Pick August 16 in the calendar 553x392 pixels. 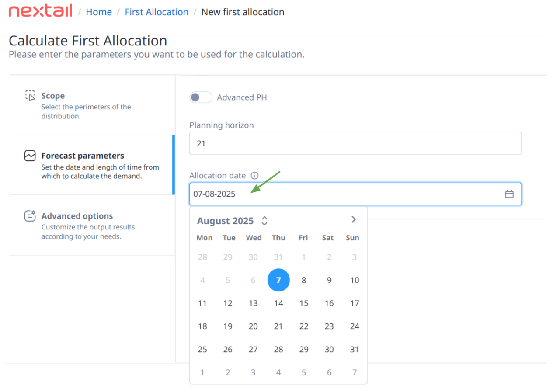point(329,303)
